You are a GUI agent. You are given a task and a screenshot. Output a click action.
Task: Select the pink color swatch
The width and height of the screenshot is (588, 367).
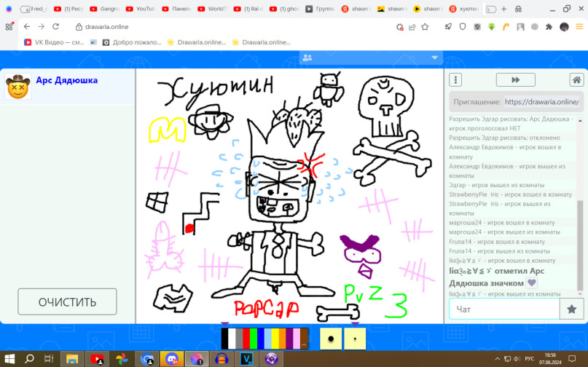click(x=297, y=339)
